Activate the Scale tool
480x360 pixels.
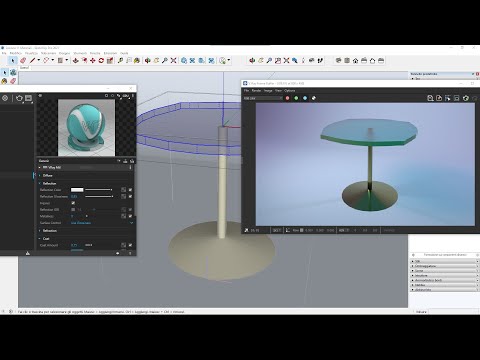(x=110, y=61)
